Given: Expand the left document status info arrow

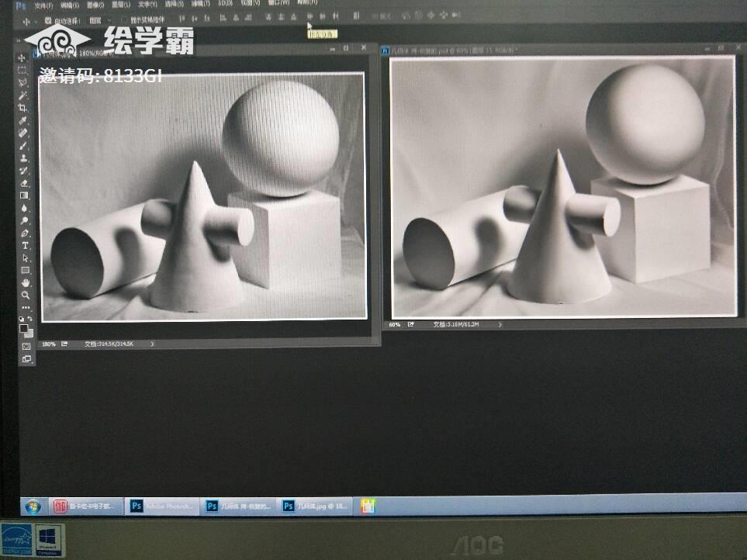Looking at the screenshot, I should click(152, 344).
